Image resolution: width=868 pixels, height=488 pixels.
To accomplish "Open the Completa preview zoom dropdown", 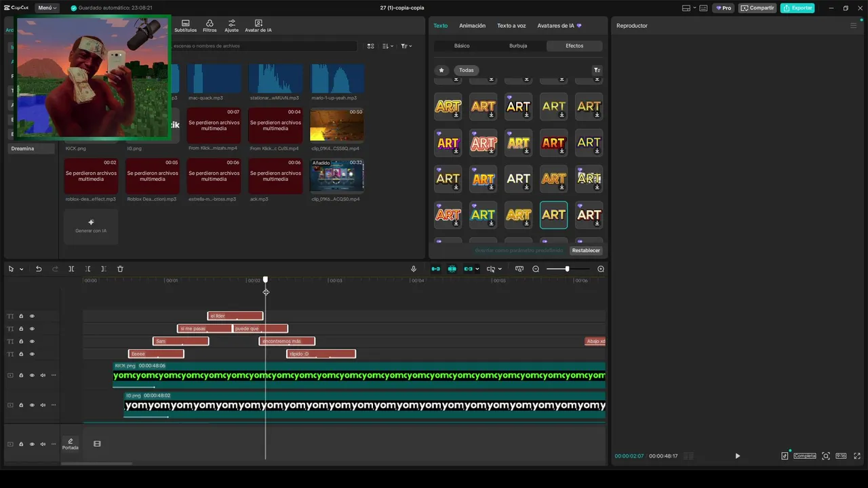I will pyautogui.click(x=805, y=456).
